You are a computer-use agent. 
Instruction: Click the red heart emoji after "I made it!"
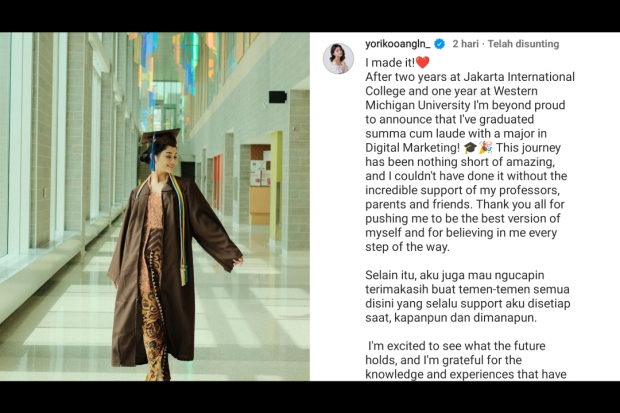click(422, 63)
